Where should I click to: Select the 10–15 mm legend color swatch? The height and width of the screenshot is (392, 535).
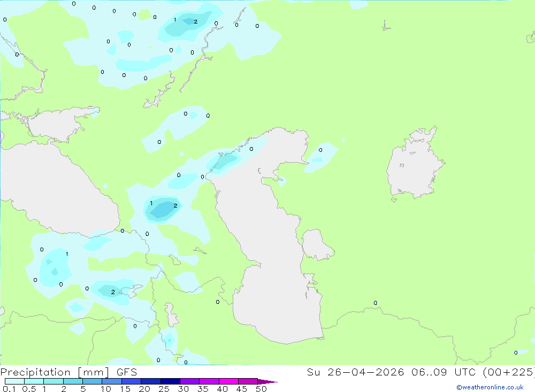(x=112, y=381)
